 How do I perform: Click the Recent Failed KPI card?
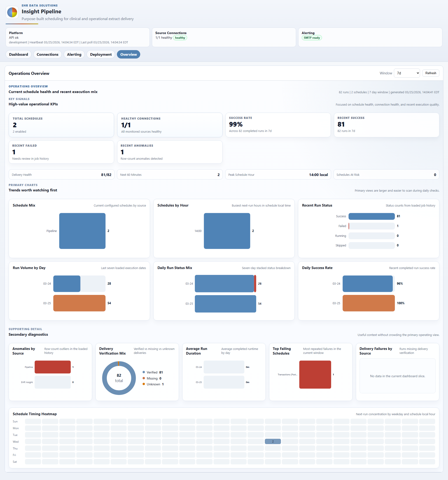(x=61, y=152)
